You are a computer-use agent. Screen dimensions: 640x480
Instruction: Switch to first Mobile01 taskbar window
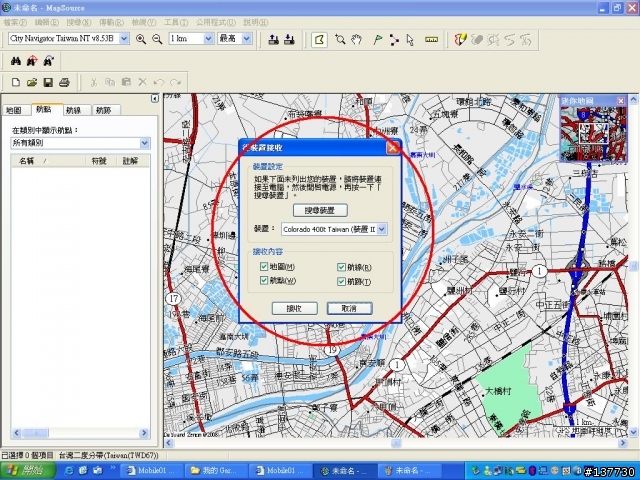(152, 471)
